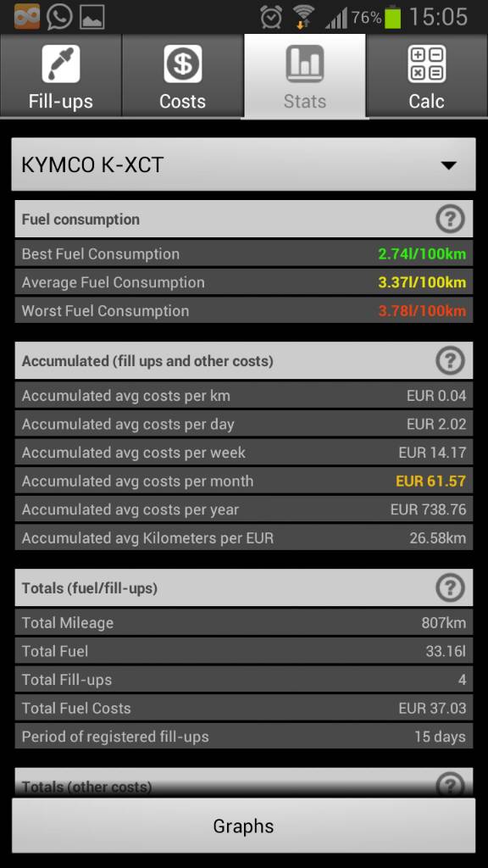Tap the Wi-Fi status icon

click(x=302, y=17)
